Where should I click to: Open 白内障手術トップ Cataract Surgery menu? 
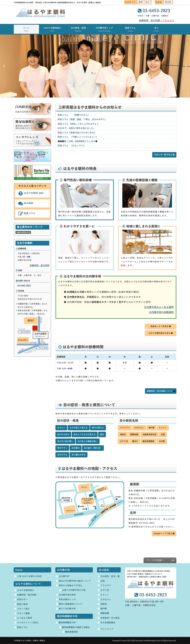104,29
